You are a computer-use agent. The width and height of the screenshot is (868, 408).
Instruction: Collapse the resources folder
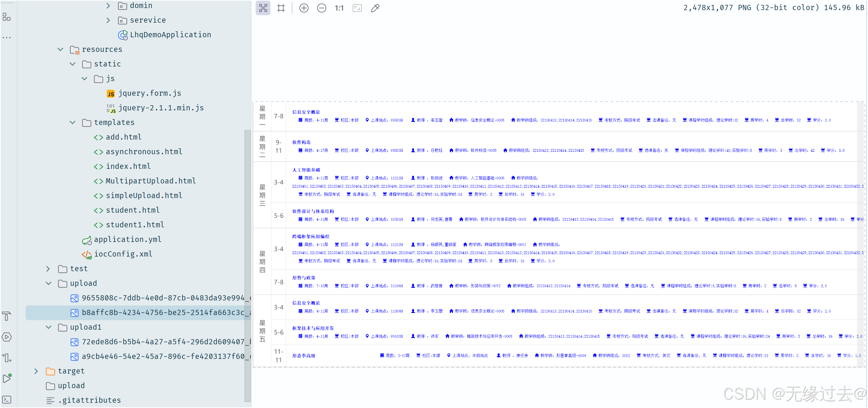click(x=60, y=49)
